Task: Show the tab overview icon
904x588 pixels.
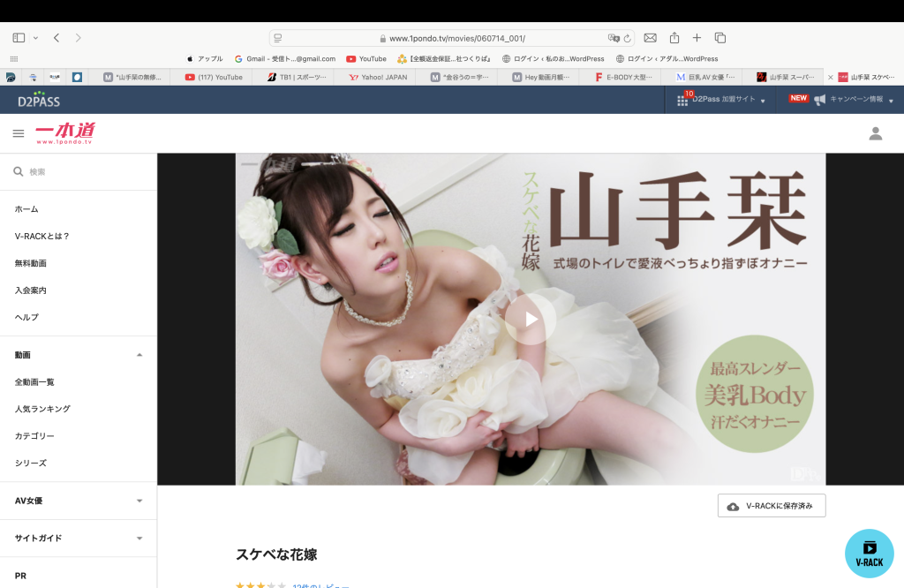Action: coord(720,38)
